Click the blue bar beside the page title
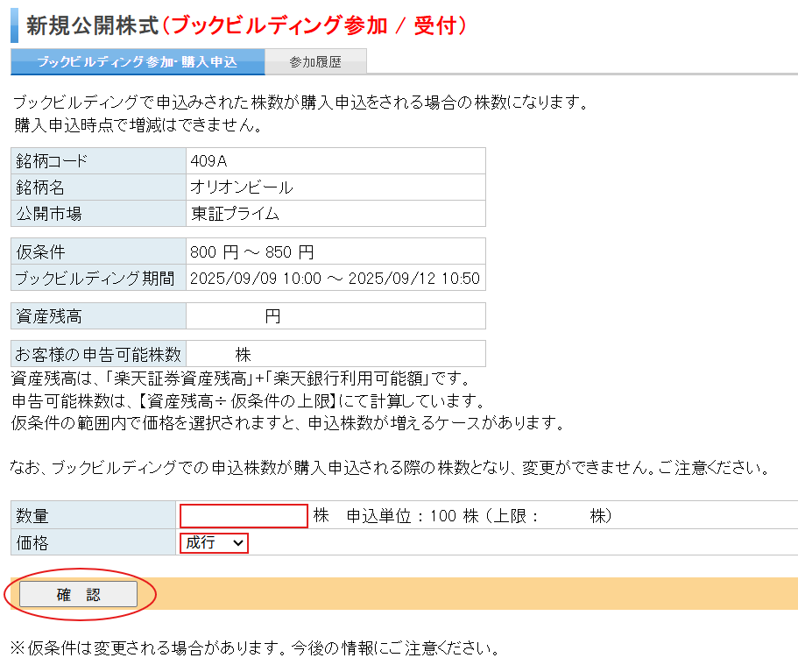The width and height of the screenshot is (798, 672). [14, 25]
